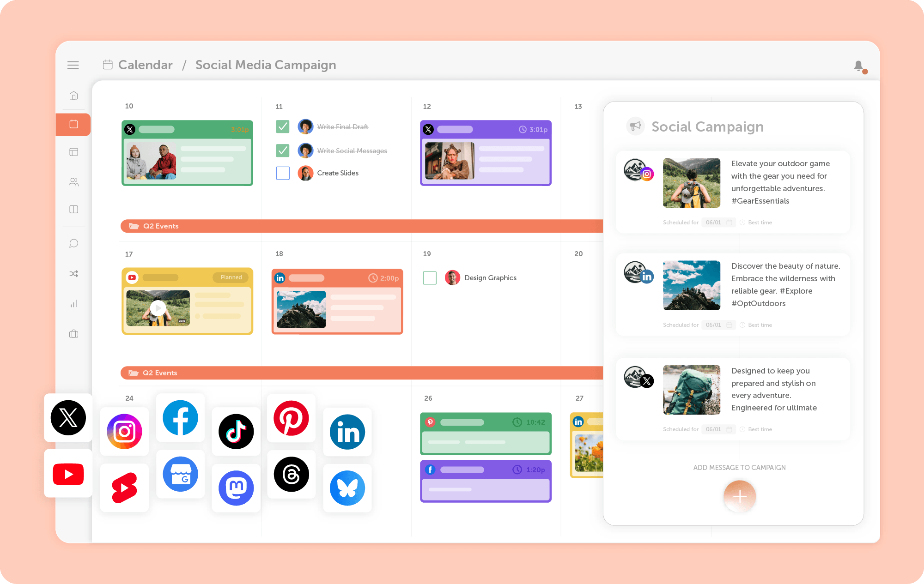Open conversations chat sidebar icon
The height and width of the screenshot is (584, 924).
point(73,243)
